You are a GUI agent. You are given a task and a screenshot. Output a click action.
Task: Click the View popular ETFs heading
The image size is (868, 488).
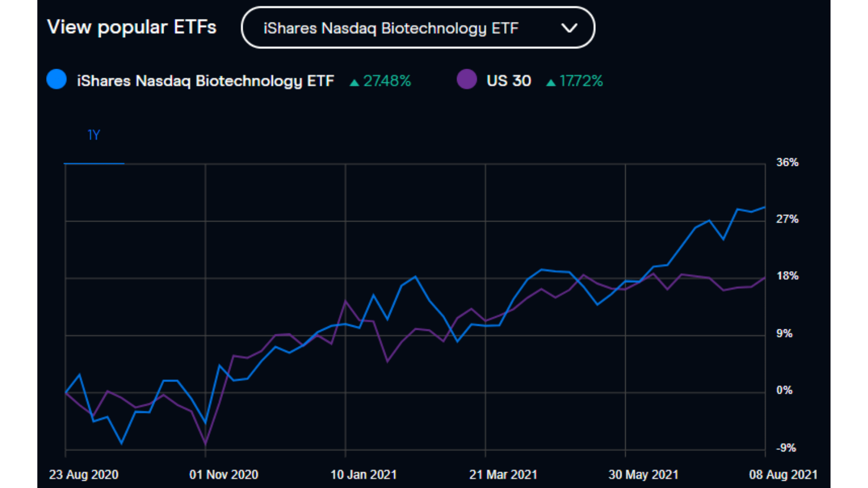pos(132,27)
